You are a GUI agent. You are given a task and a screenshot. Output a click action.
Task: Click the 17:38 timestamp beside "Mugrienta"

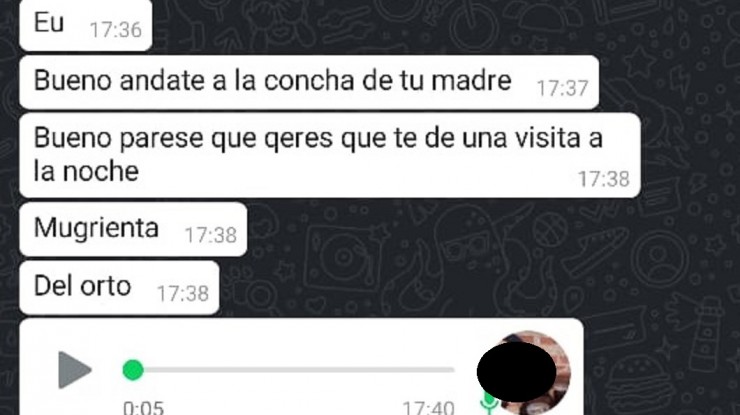210,235
